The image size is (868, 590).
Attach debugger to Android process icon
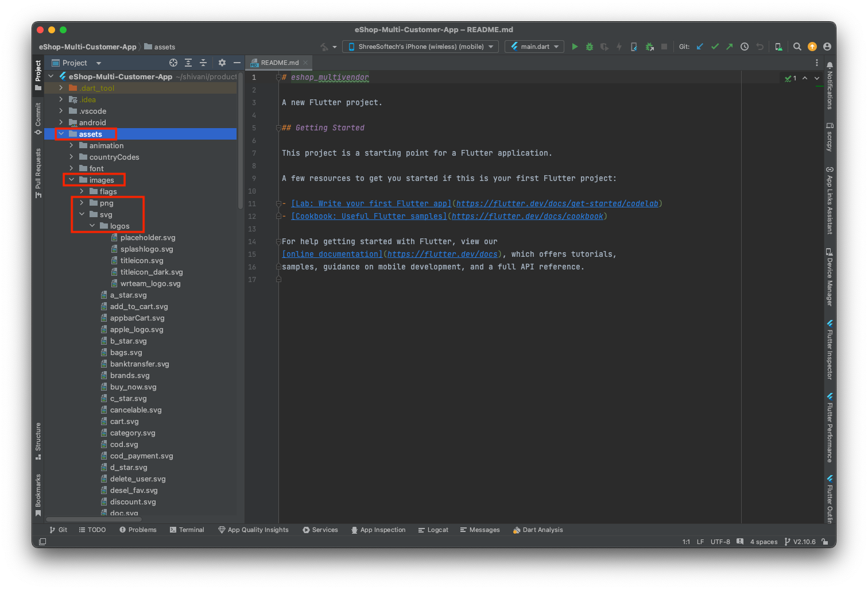(649, 47)
